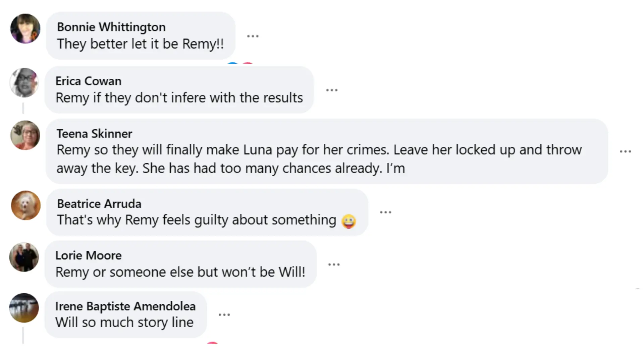Open options menu for Lorie Moore's comment
The height and width of the screenshot is (362, 644).
coord(334,264)
